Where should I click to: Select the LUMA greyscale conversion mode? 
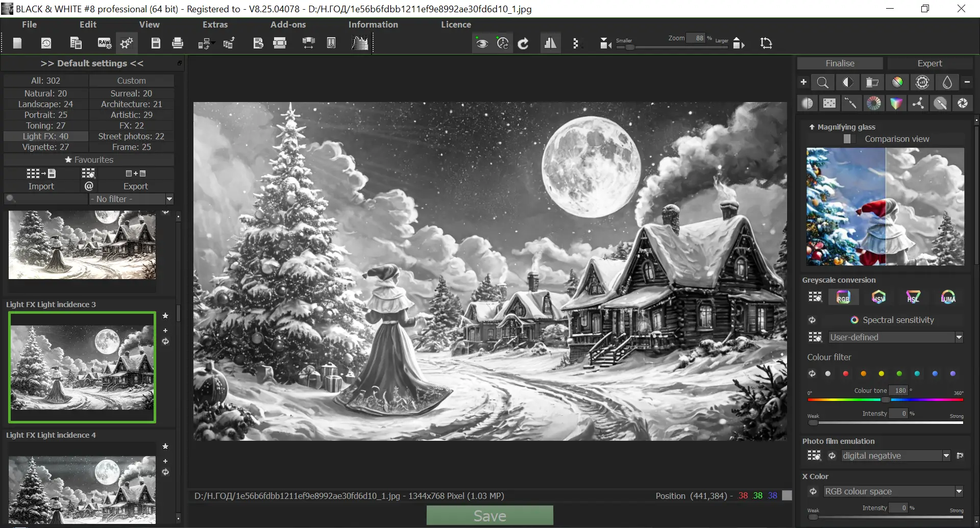coord(948,297)
